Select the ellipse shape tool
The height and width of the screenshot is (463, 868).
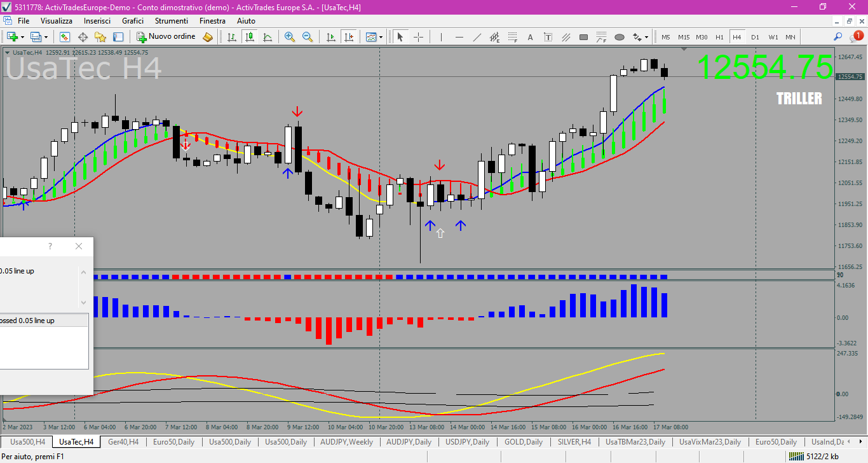(620, 37)
